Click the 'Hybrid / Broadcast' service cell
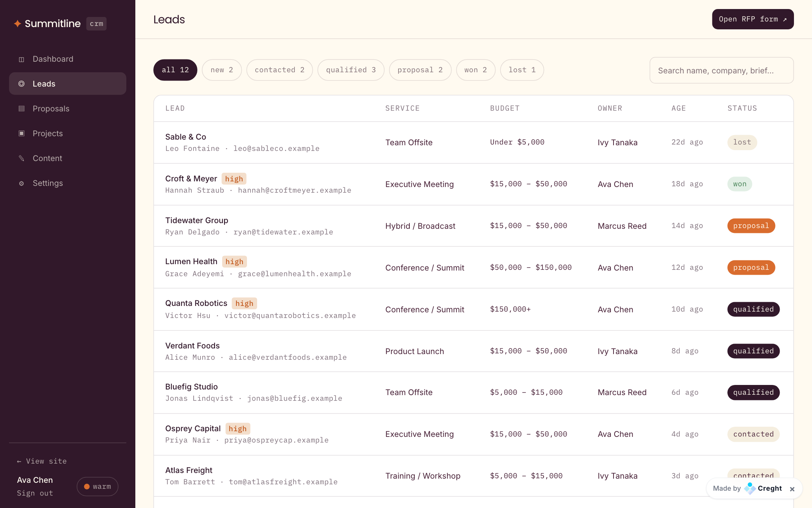The image size is (812, 508). (x=420, y=226)
